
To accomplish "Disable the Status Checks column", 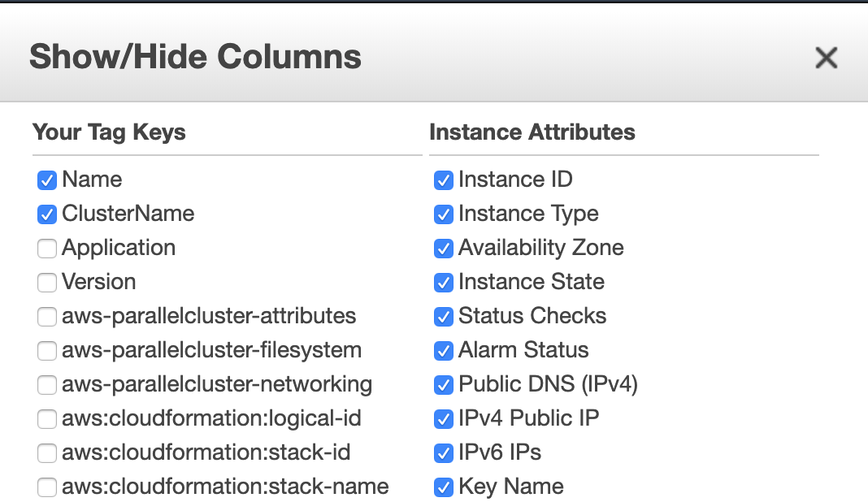I will 443,317.
